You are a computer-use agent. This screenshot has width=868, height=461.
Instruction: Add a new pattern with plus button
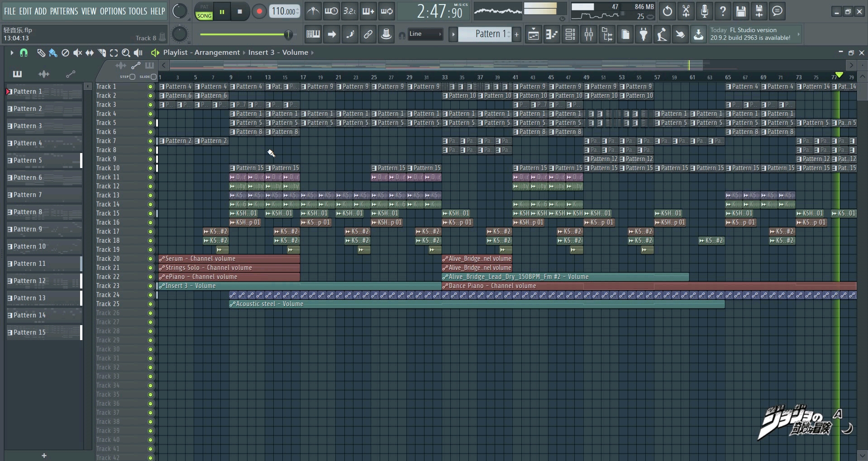point(516,34)
